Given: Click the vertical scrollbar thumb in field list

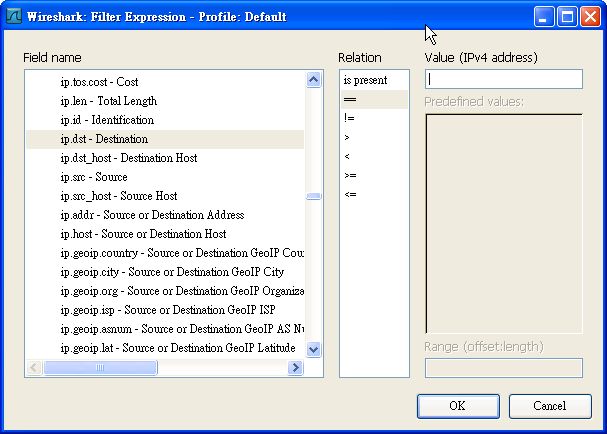Looking at the screenshot, I should [x=314, y=196].
